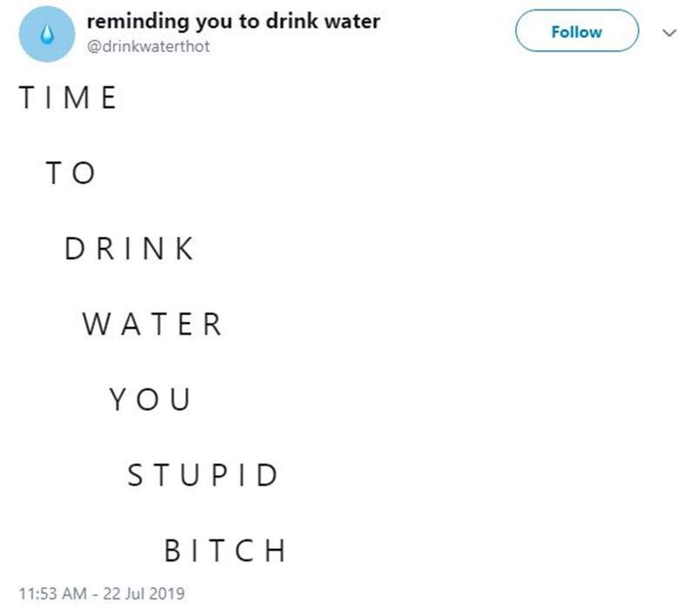The image size is (696, 616).
Task: Click the word STUPID in the tweet
Action: (203, 476)
